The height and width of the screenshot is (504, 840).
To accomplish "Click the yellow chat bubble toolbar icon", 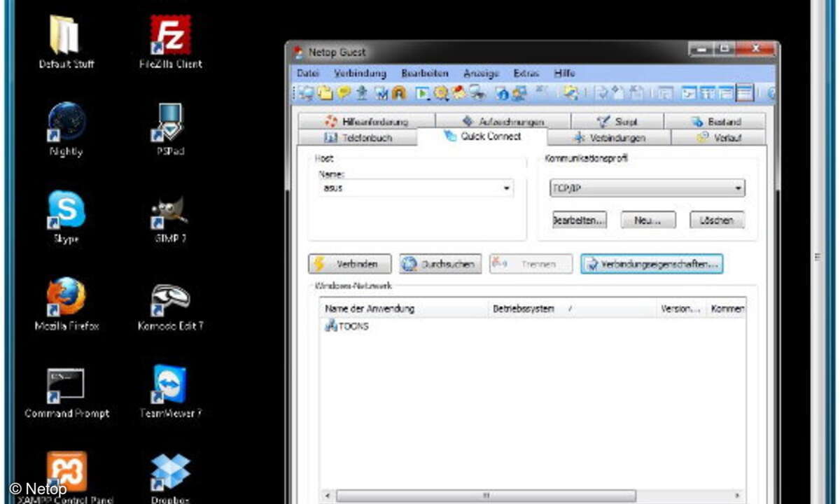I will tap(344, 93).
